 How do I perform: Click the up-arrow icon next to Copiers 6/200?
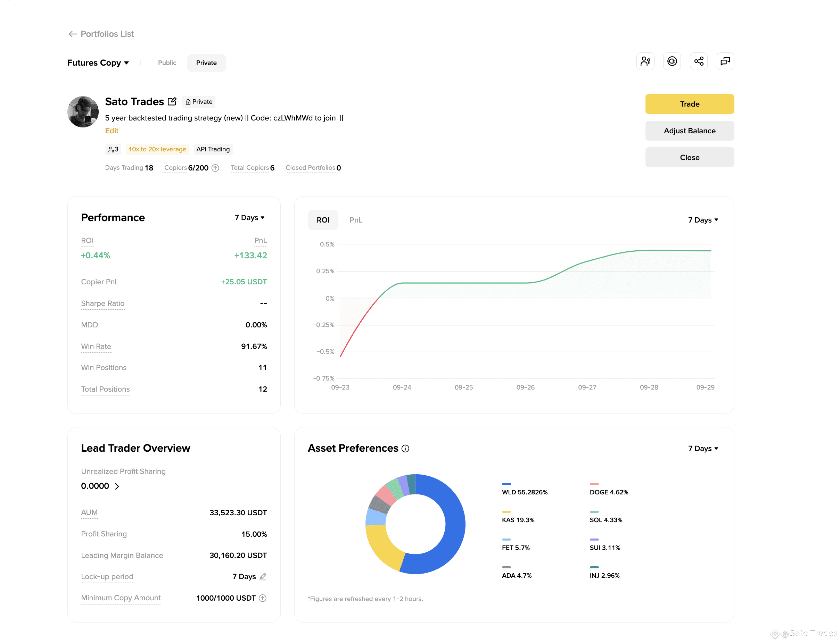[215, 168]
